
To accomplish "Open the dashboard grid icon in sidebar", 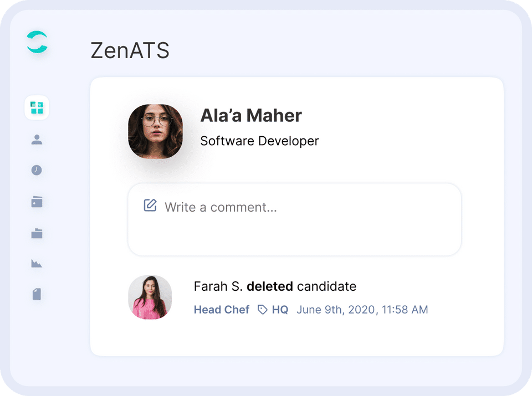I will (x=37, y=107).
